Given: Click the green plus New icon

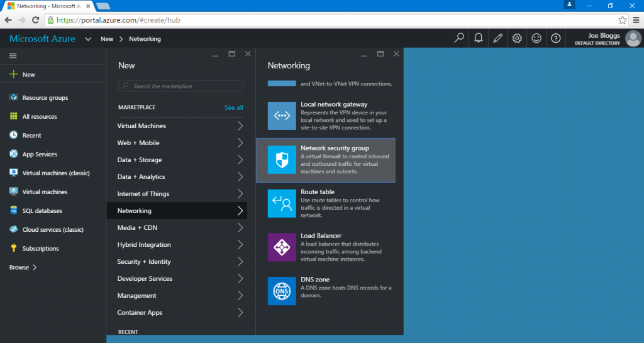Looking at the screenshot, I should coord(14,74).
